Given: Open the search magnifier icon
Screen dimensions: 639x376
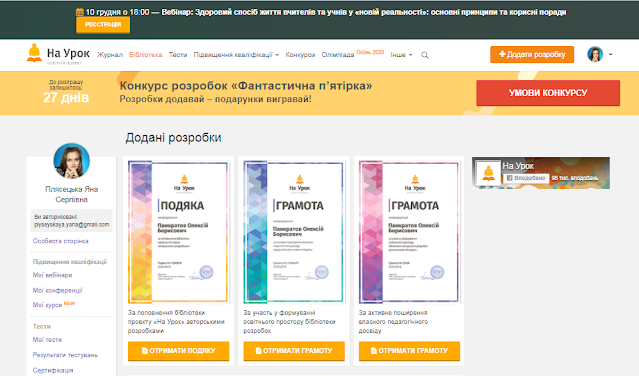Looking at the screenshot, I should click(x=425, y=55).
